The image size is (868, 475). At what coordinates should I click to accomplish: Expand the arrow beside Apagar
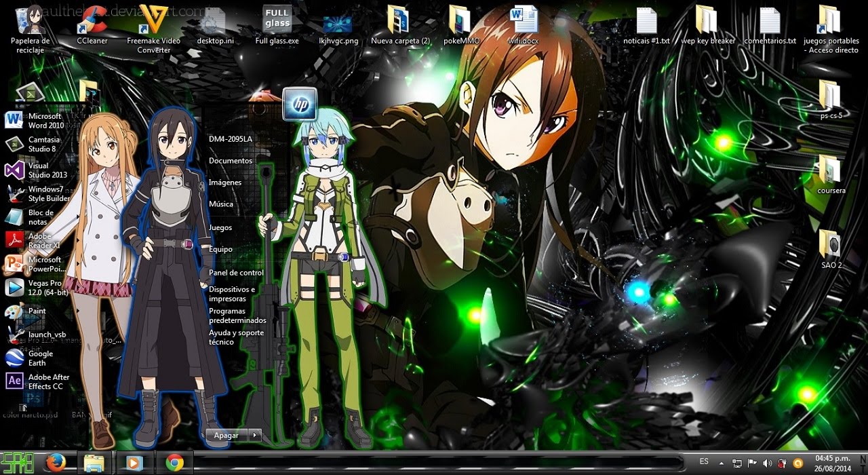pyautogui.click(x=255, y=435)
